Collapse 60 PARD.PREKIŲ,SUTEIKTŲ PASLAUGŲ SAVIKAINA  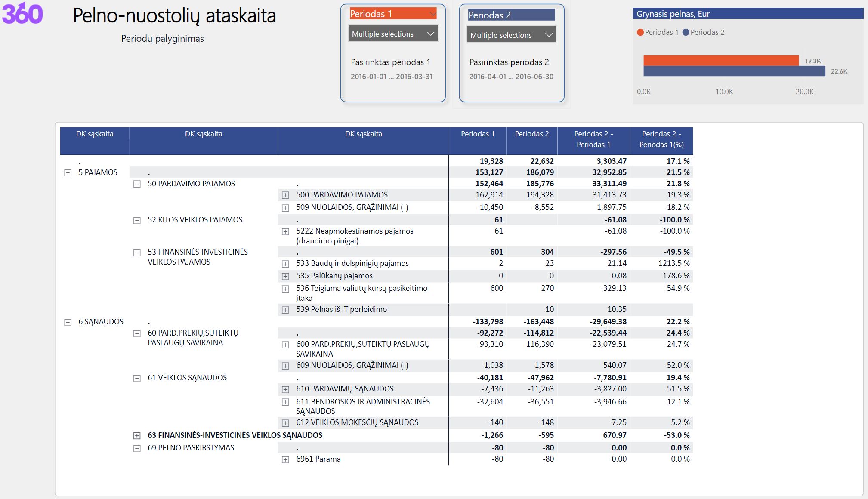click(137, 333)
